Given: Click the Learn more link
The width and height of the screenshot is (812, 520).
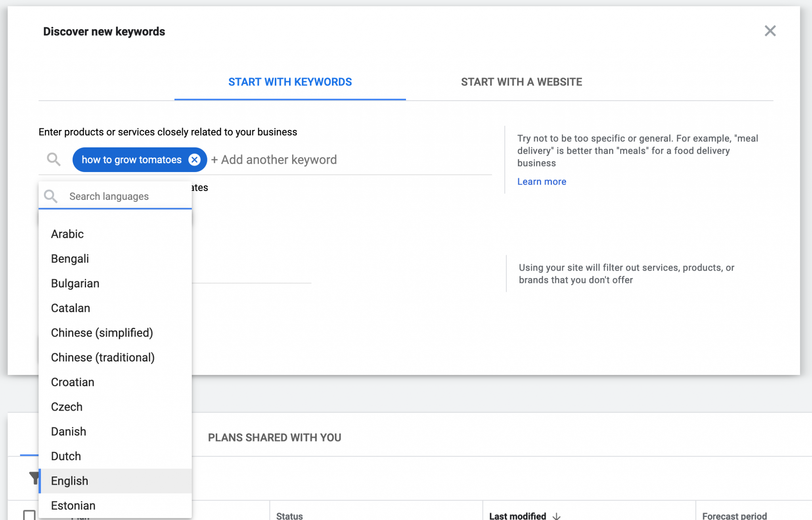Looking at the screenshot, I should click(542, 182).
